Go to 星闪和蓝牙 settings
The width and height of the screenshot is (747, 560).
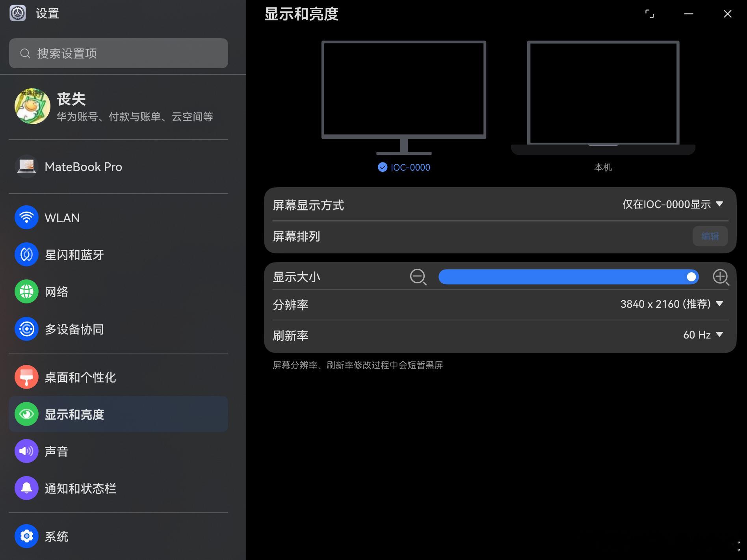[x=118, y=255]
